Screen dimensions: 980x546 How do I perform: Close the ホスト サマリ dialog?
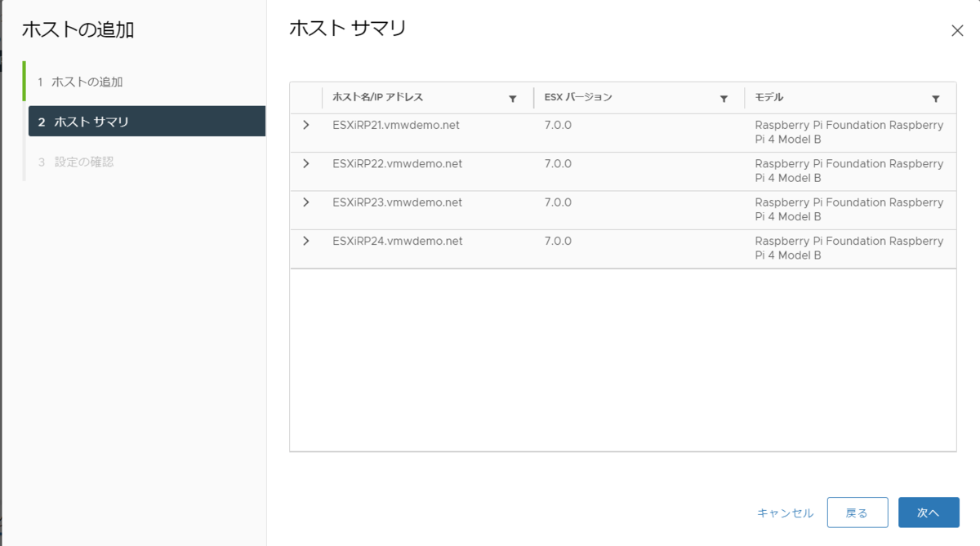point(958,30)
